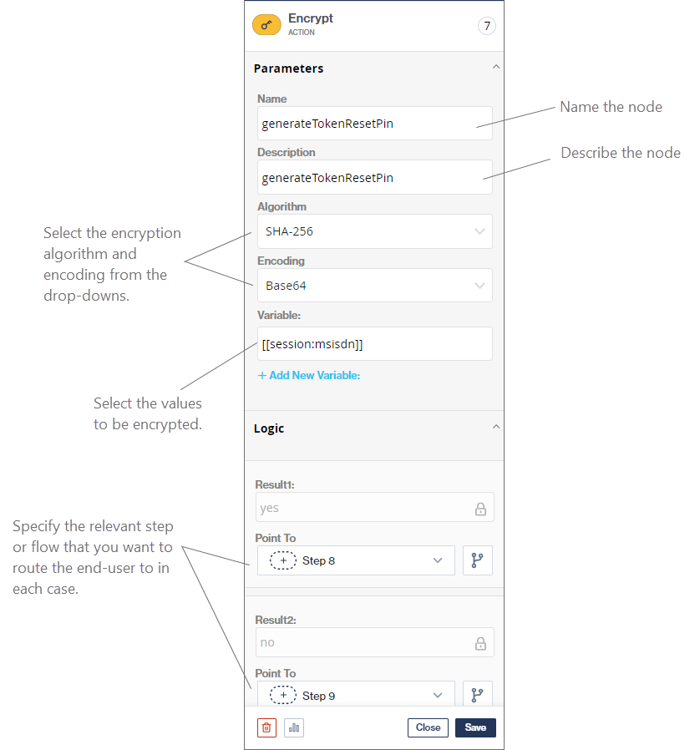700x750 pixels.
Task: Click the yellow Encrypt key icon
Action: (x=266, y=25)
